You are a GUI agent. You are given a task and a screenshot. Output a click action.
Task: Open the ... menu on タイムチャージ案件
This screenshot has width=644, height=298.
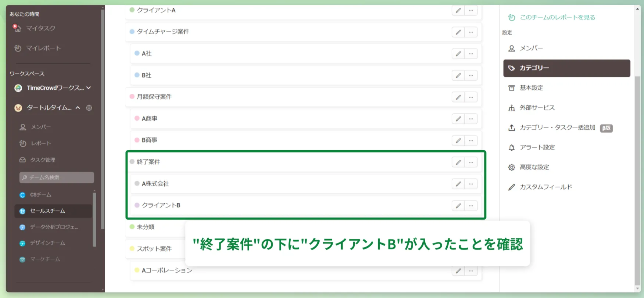[471, 32]
